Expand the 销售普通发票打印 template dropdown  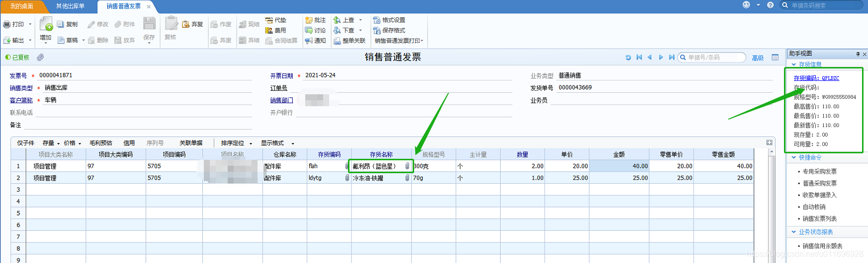tap(422, 41)
